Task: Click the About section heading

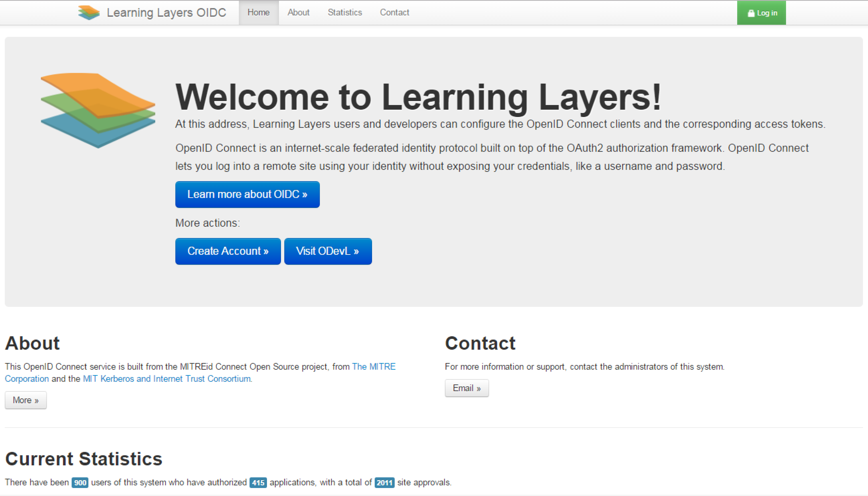Action: tap(32, 343)
